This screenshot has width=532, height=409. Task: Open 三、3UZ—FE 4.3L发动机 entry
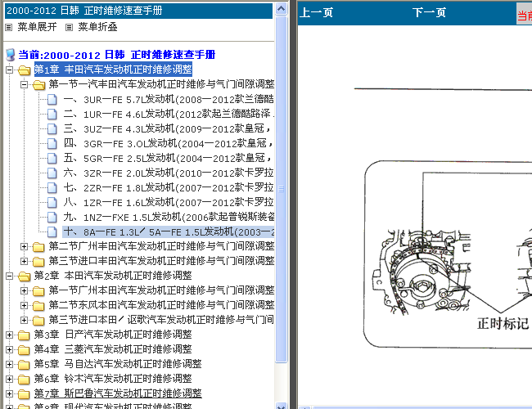167,129
